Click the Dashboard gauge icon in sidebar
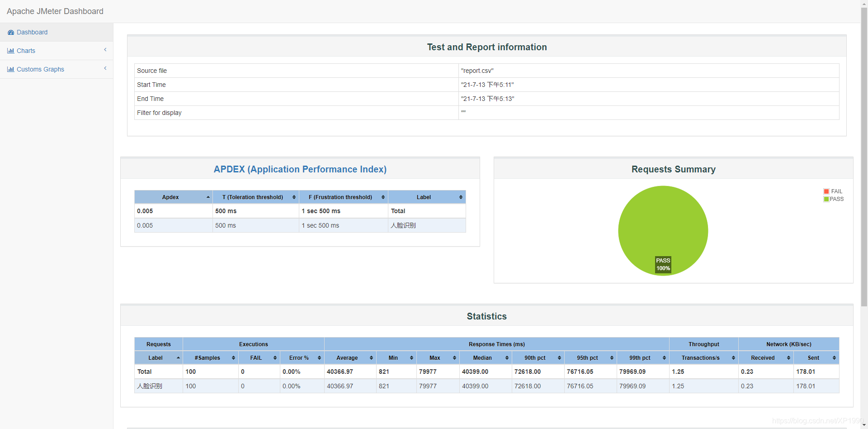Screen dimensions: 868x429 (11, 32)
